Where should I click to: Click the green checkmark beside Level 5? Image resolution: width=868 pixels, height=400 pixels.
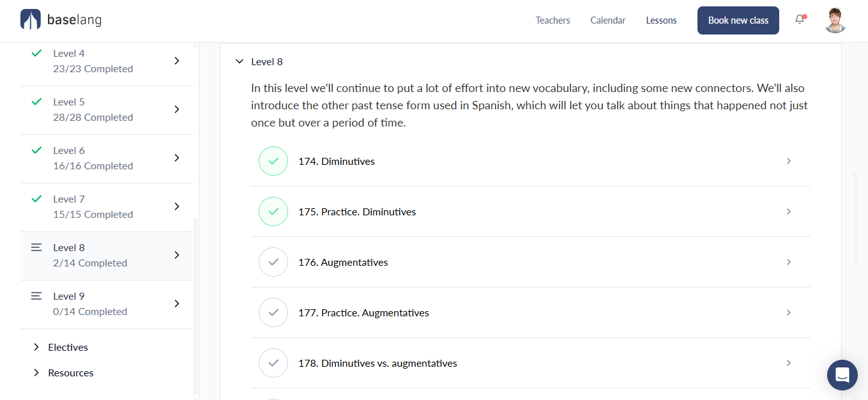tap(36, 102)
